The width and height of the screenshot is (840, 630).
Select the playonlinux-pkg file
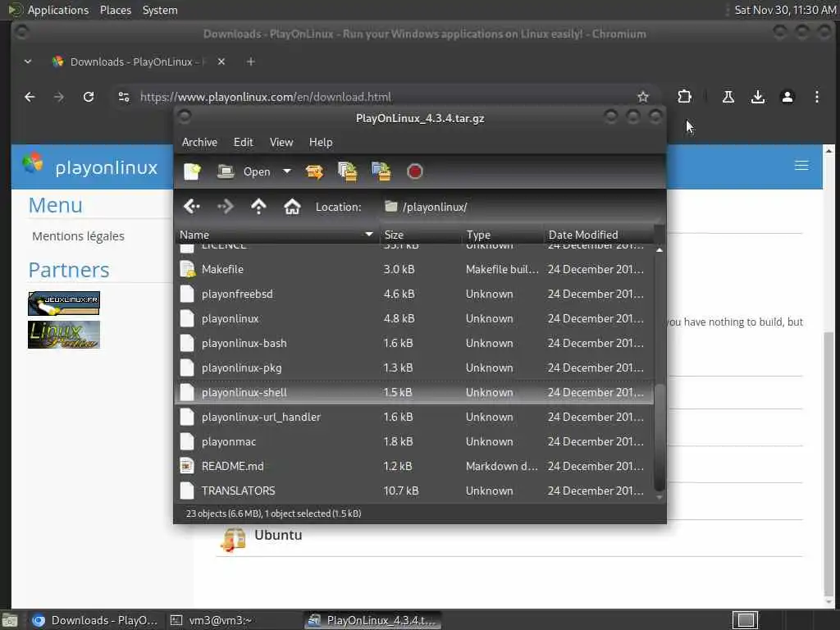click(413, 368)
